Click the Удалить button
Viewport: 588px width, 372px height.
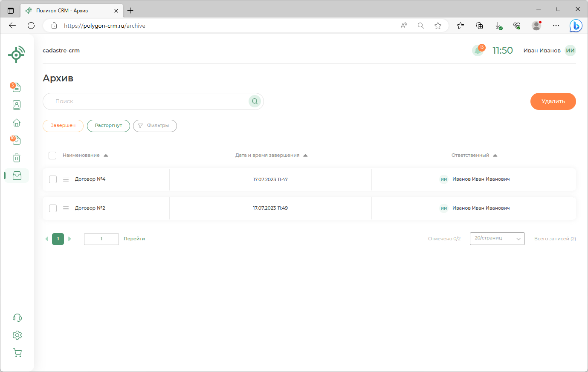click(x=553, y=101)
